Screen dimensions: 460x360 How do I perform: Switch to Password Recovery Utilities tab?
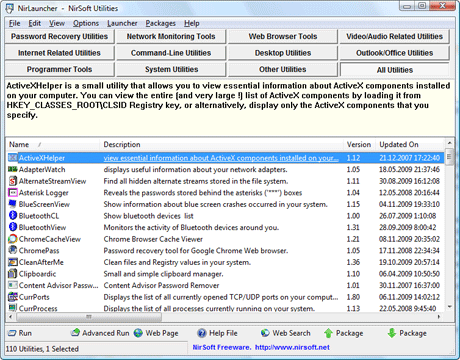coord(59,36)
